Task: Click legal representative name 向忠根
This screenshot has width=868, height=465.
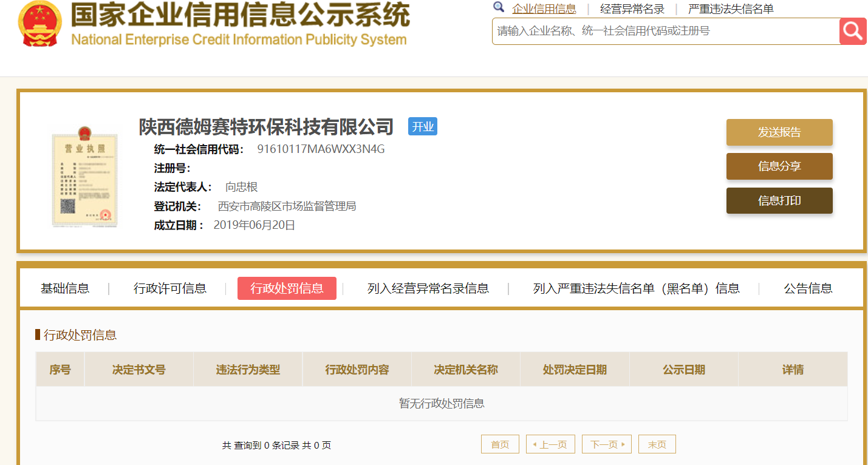Action: click(x=242, y=187)
